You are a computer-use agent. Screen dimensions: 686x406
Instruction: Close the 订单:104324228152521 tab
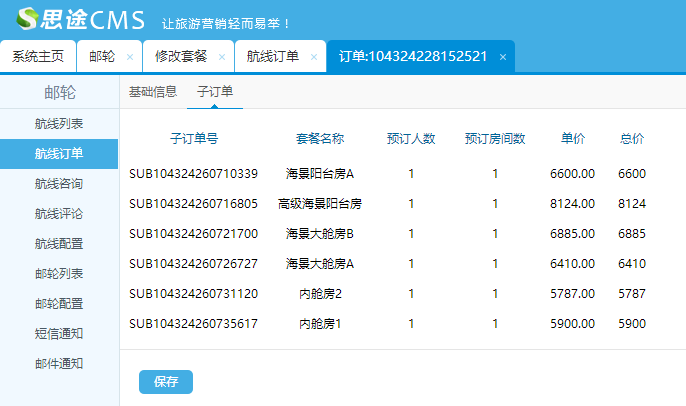point(502,57)
